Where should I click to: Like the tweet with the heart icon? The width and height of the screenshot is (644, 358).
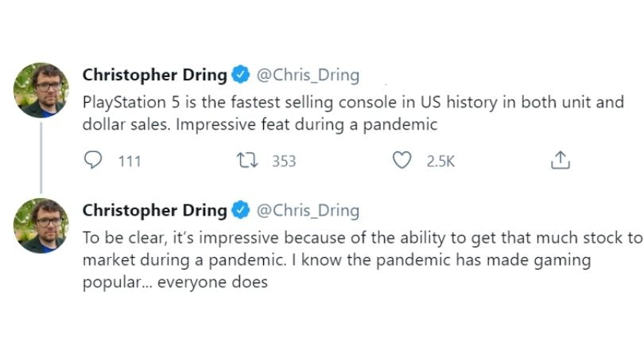[x=403, y=161]
